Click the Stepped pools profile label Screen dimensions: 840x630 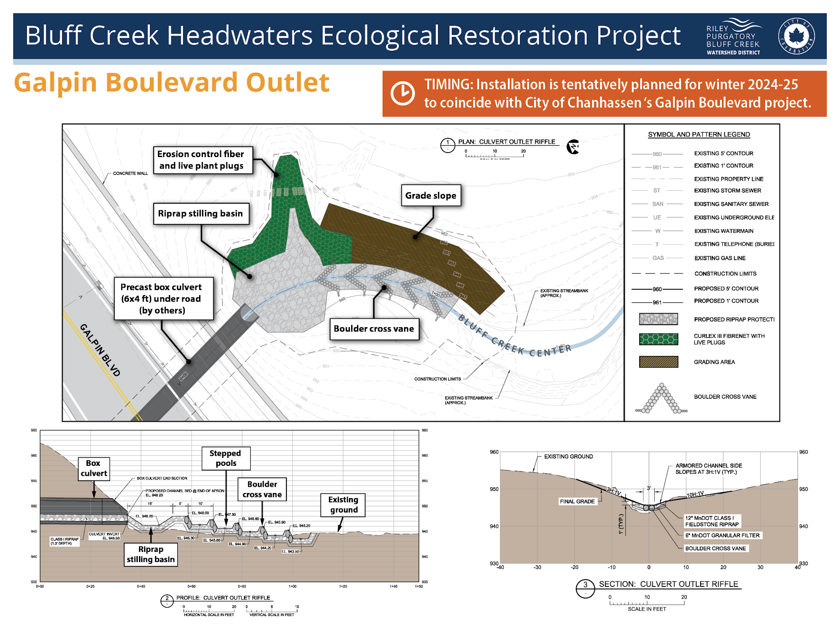pyautogui.click(x=226, y=458)
